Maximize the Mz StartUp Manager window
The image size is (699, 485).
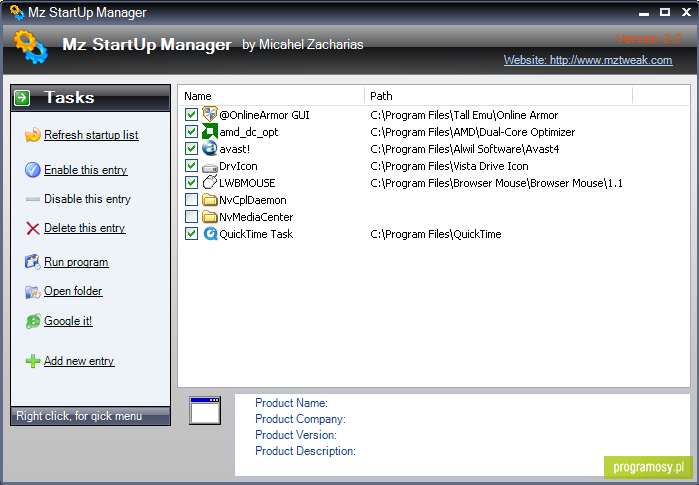(x=665, y=12)
